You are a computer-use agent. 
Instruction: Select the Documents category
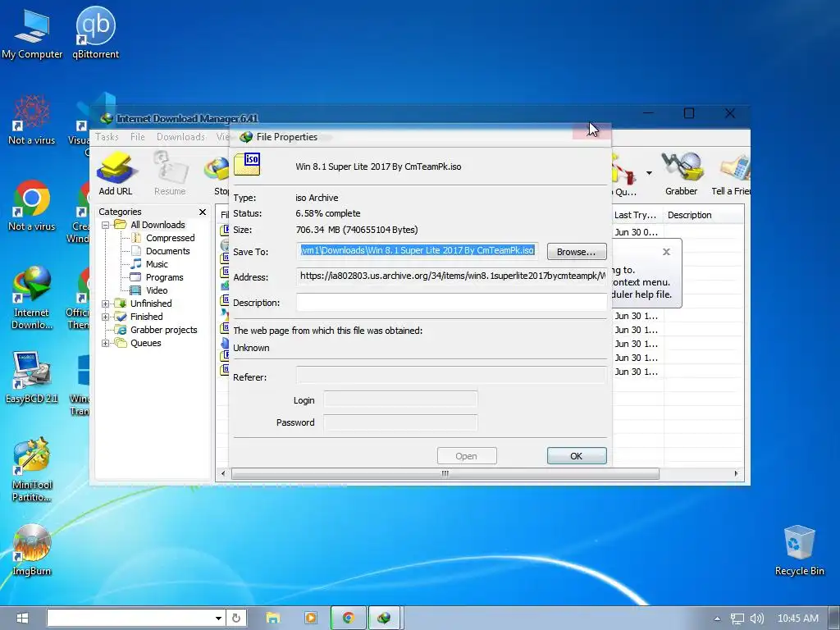click(161, 251)
